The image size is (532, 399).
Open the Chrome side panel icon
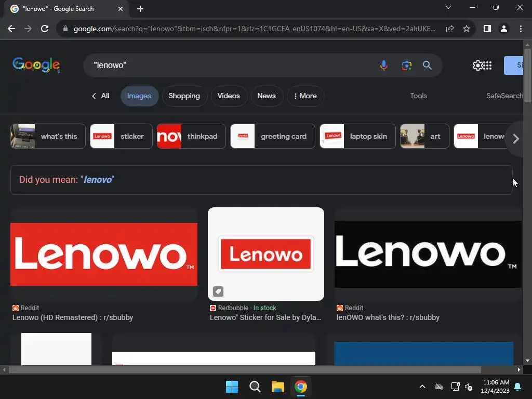(487, 29)
